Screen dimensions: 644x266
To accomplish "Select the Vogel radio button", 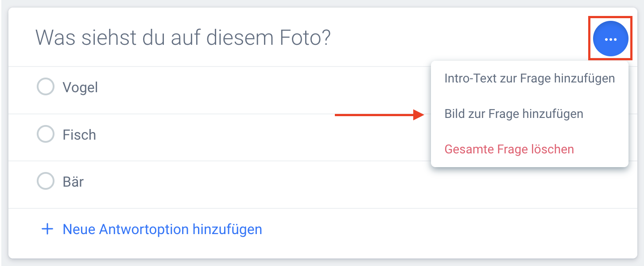I will click(45, 87).
